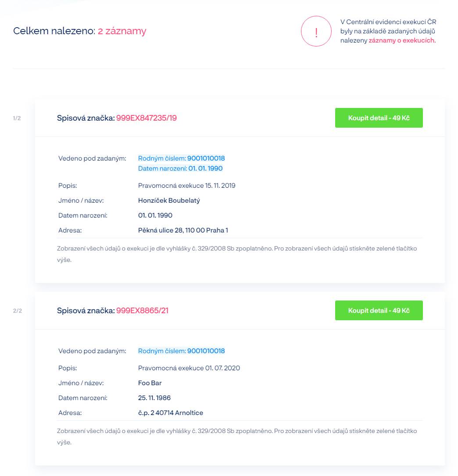Open the 999EX8865/21 case number link
This screenshot has width=458, height=476.
pyautogui.click(x=142, y=311)
